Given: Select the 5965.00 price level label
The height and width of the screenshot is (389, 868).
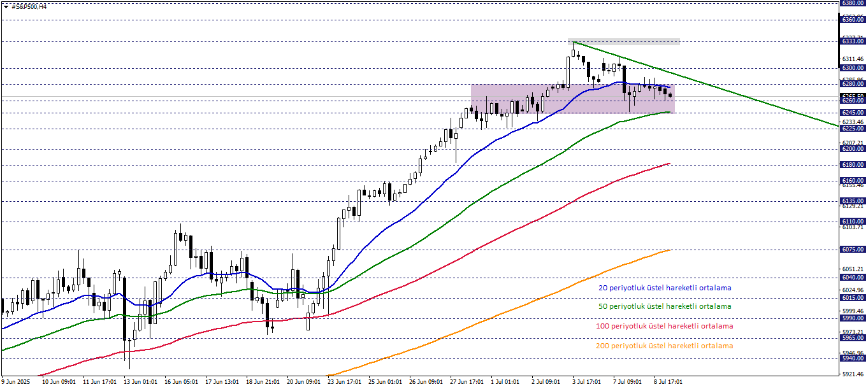Looking at the screenshot, I should (853, 338).
